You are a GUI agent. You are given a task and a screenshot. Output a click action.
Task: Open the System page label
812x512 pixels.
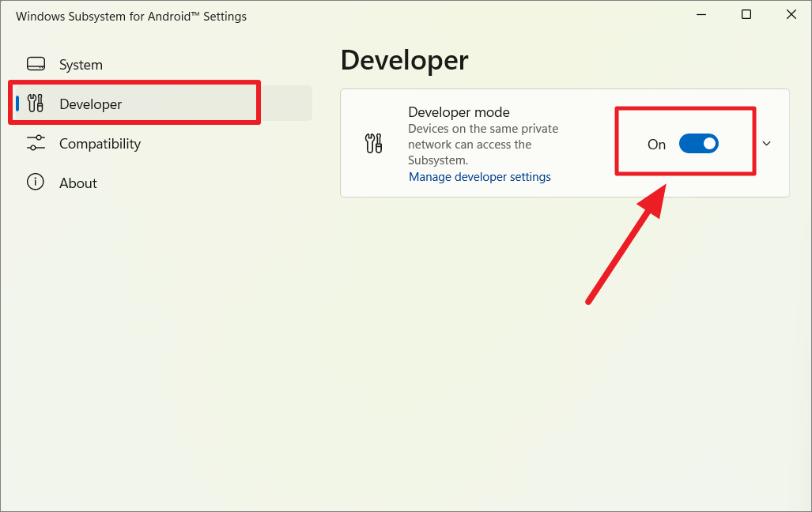pos(81,65)
